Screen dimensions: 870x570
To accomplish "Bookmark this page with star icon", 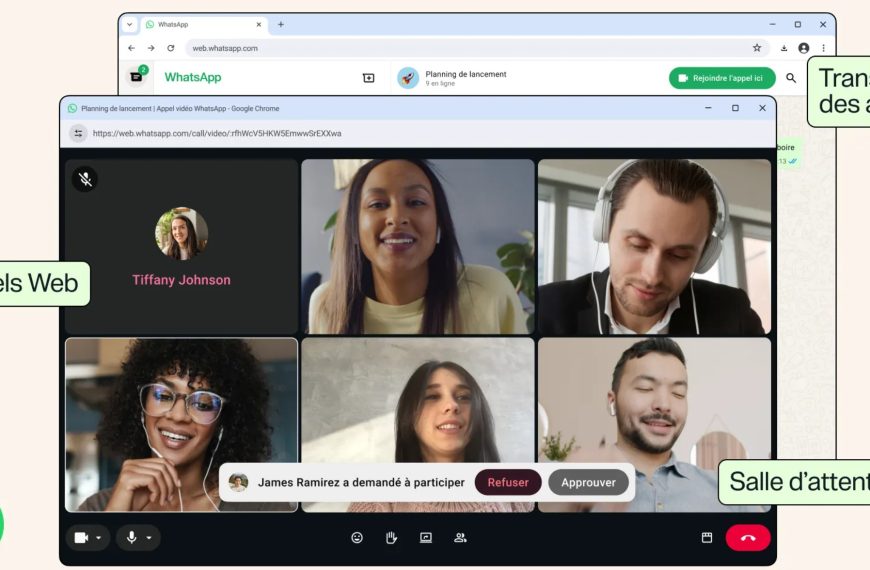I will [757, 48].
